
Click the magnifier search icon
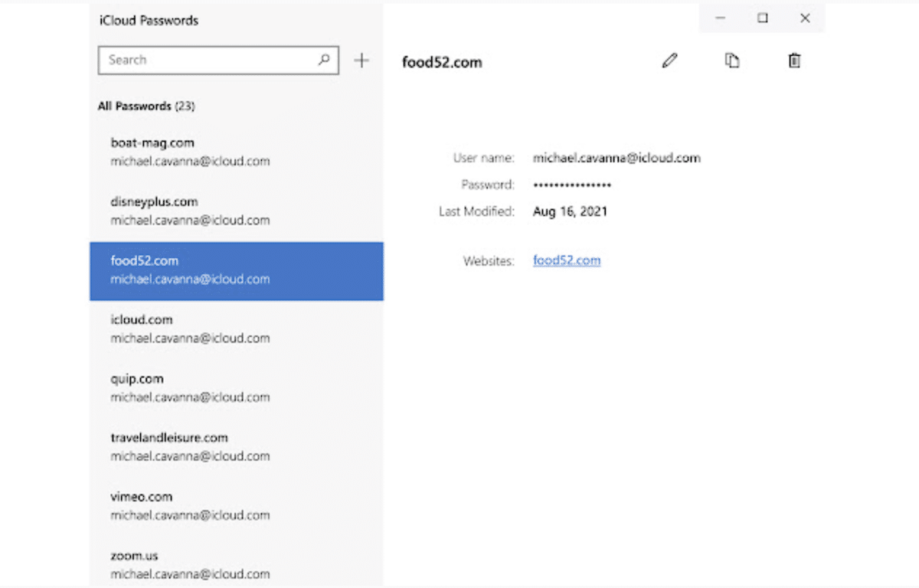tap(325, 59)
